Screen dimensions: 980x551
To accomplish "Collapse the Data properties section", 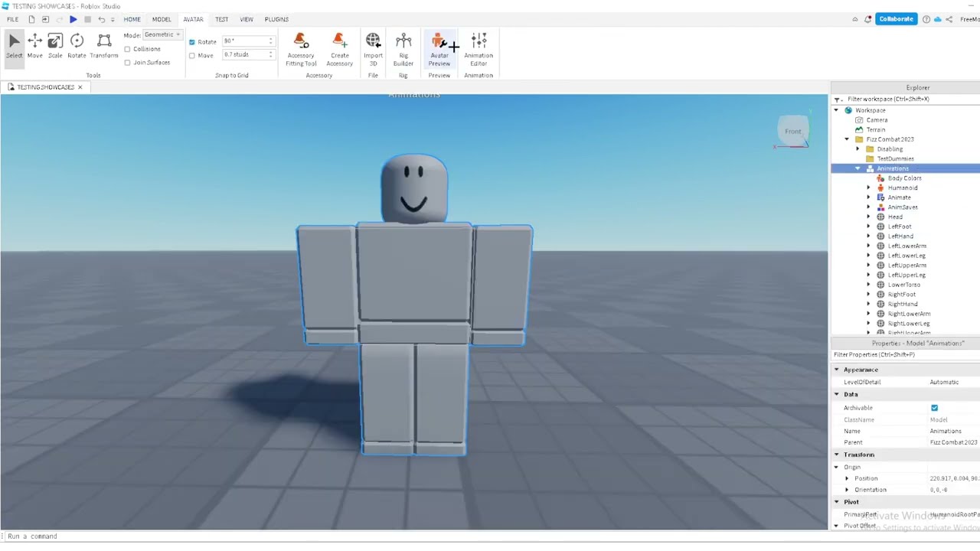I will pos(837,394).
